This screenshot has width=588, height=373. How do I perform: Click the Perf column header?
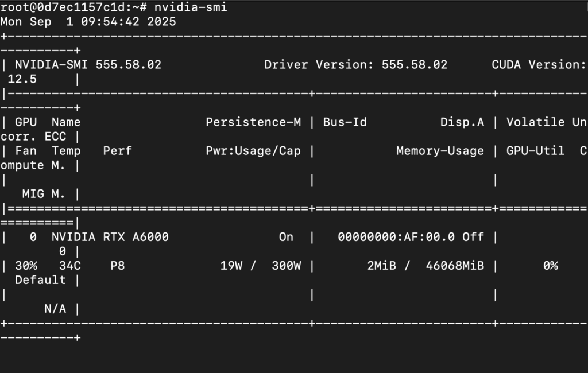coord(117,151)
